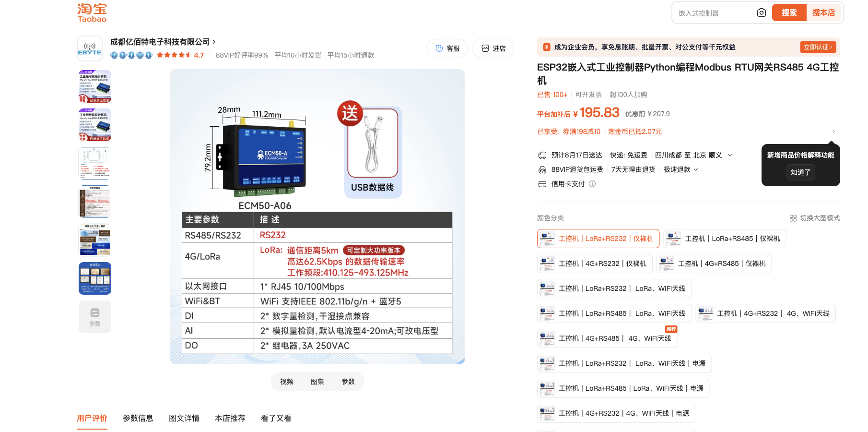Select option 4G+RS232 | 4G、WiFi天线 without 电源
This screenshot has width=868, height=432.
pyautogui.click(x=766, y=313)
